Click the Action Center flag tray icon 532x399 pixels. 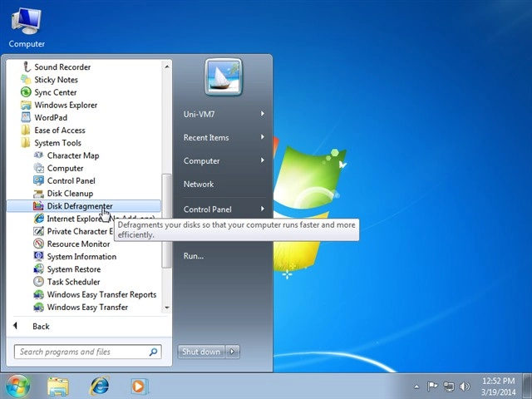[432, 386]
